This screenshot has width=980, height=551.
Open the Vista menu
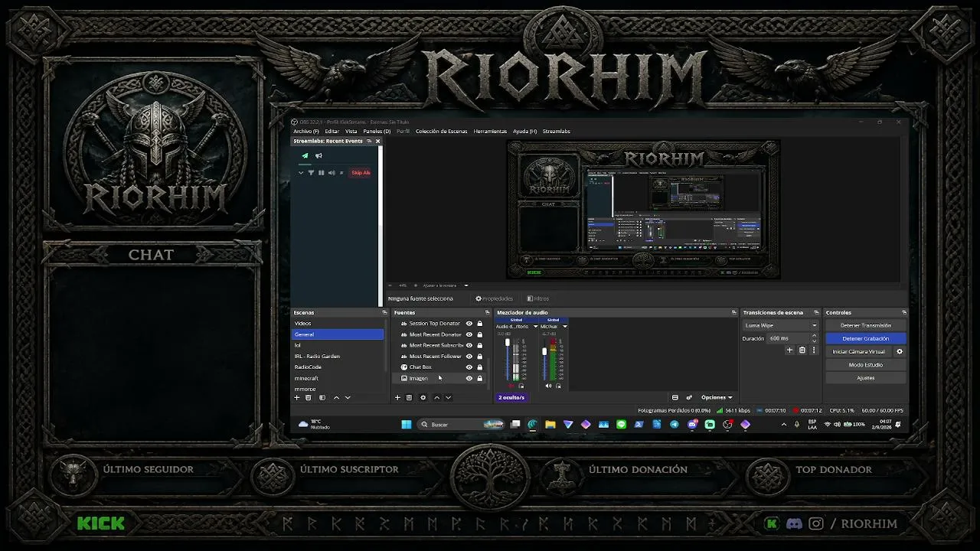pos(351,132)
